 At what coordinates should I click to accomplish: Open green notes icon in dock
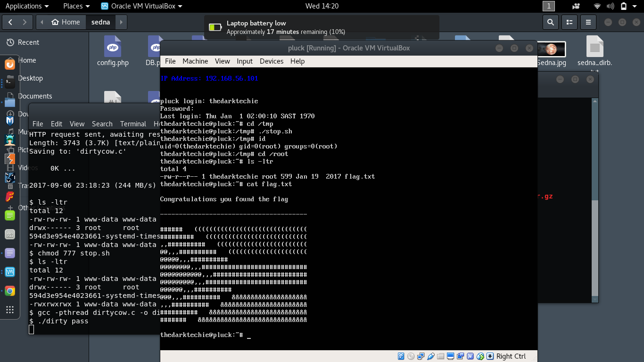coord(10,214)
